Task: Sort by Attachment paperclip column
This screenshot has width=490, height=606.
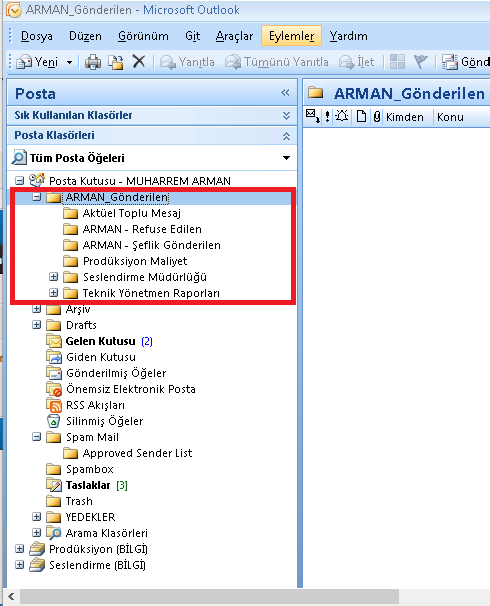Action: [x=377, y=116]
